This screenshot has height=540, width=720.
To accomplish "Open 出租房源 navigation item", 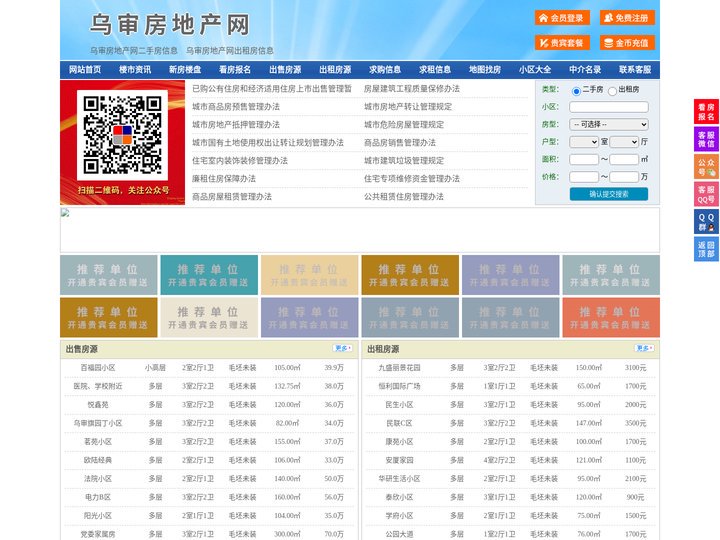I will click(x=335, y=70).
